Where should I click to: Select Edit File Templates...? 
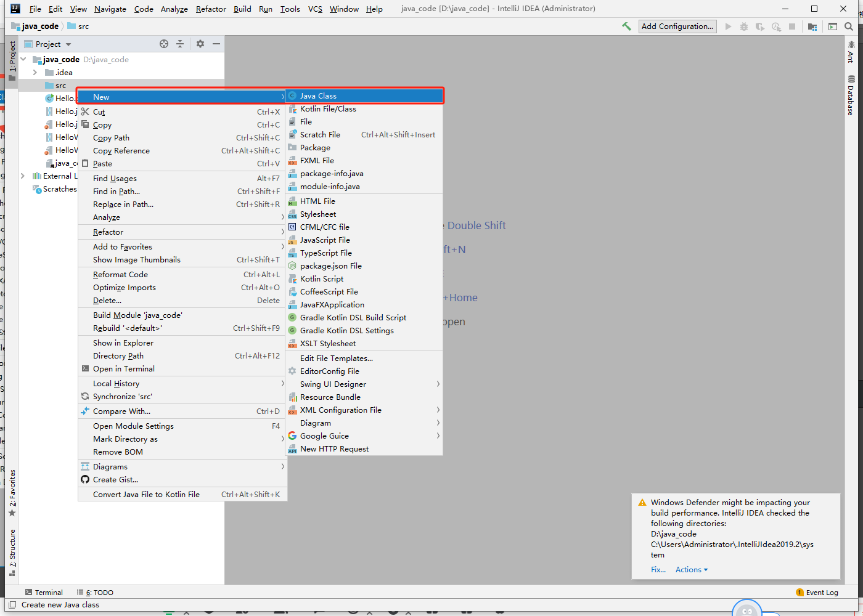click(364, 359)
